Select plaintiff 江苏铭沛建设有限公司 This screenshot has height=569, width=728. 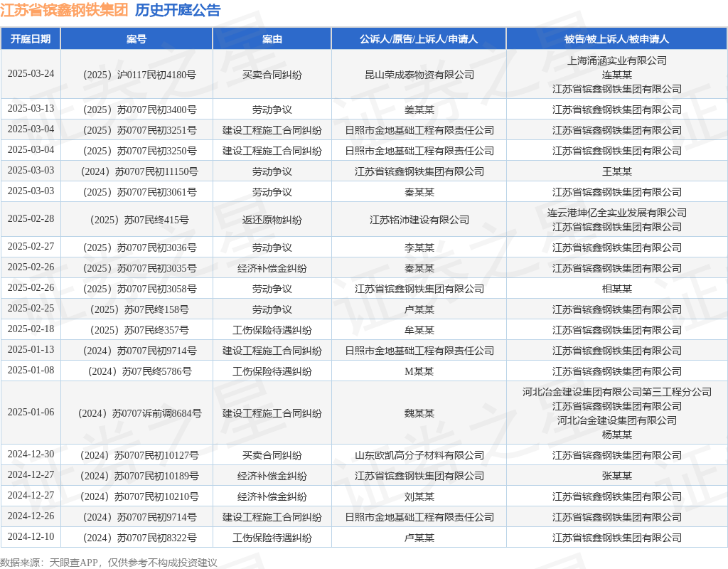click(x=419, y=220)
